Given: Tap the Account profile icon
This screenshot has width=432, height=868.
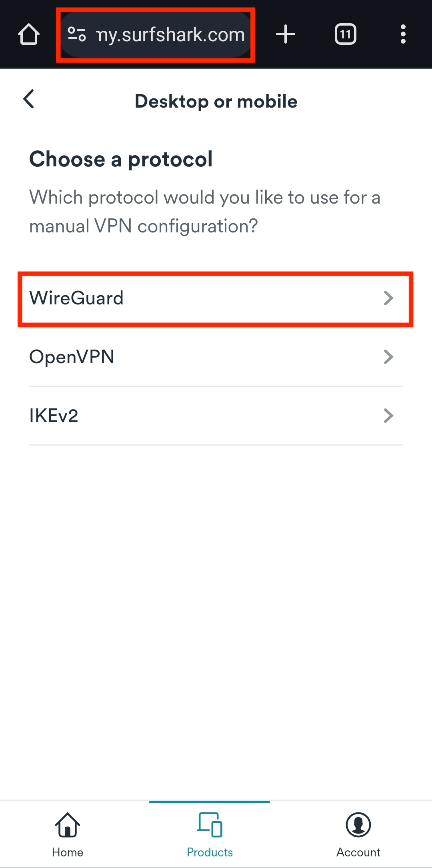Looking at the screenshot, I should 358,825.
